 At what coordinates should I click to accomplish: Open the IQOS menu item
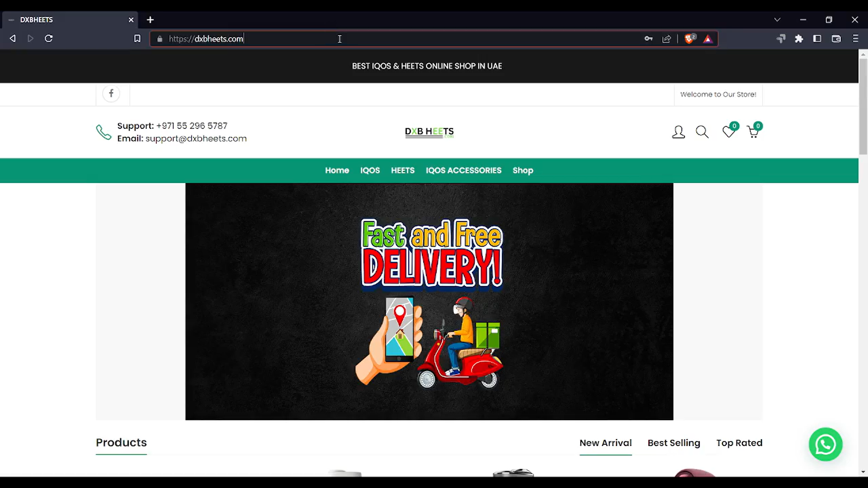click(x=370, y=170)
